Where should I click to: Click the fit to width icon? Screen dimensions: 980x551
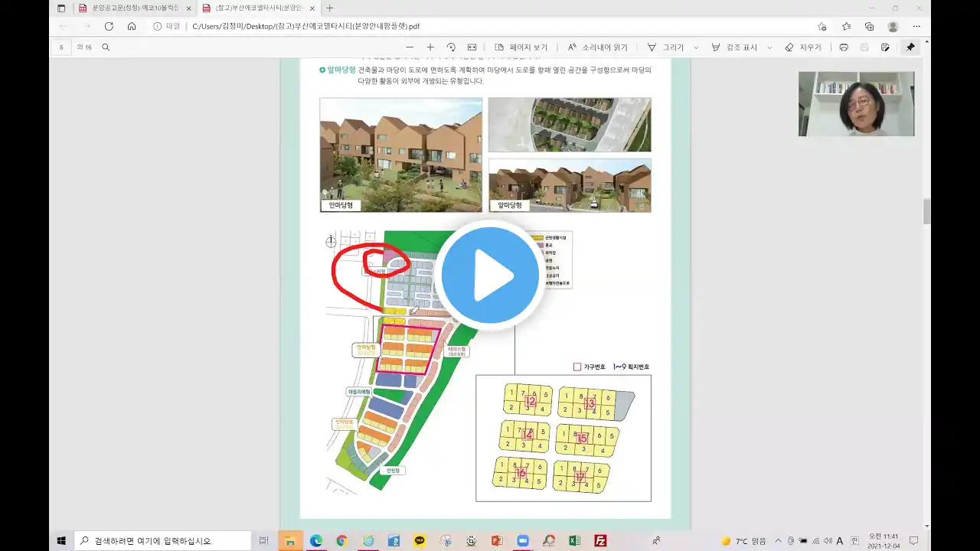472,47
